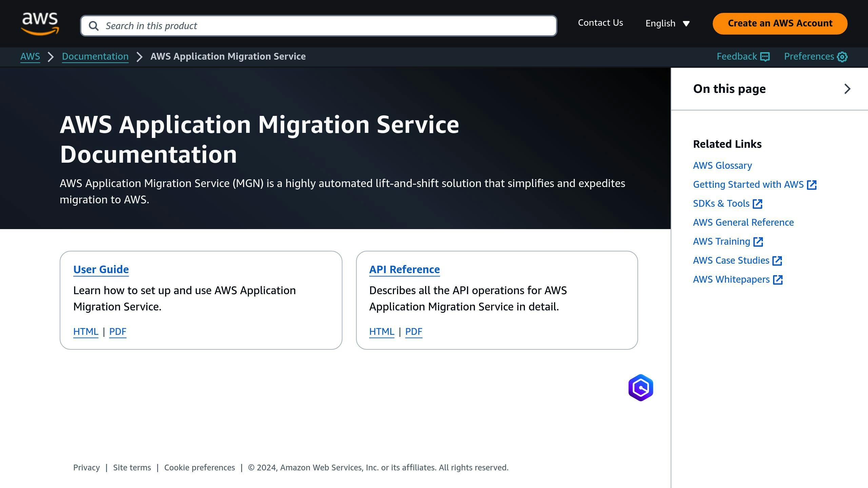Image resolution: width=868 pixels, height=488 pixels.
Task: Click the 'On this page' heading text
Action: tap(729, 89)
